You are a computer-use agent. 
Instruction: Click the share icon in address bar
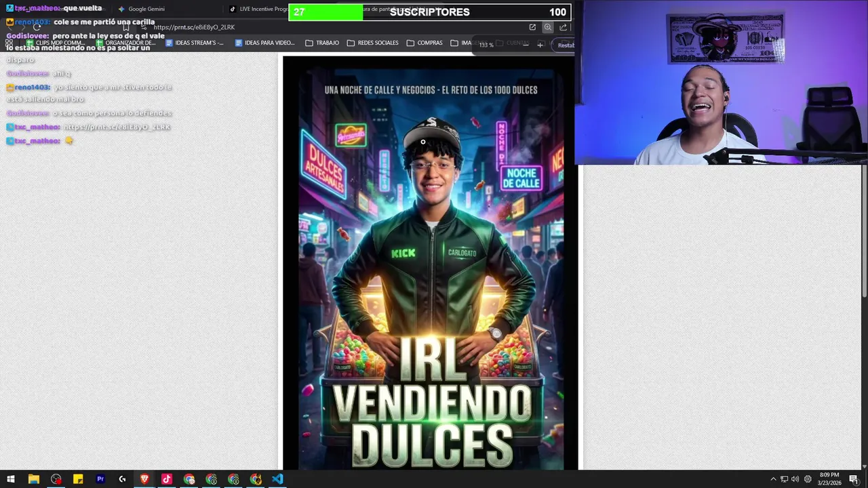[563, 27]
